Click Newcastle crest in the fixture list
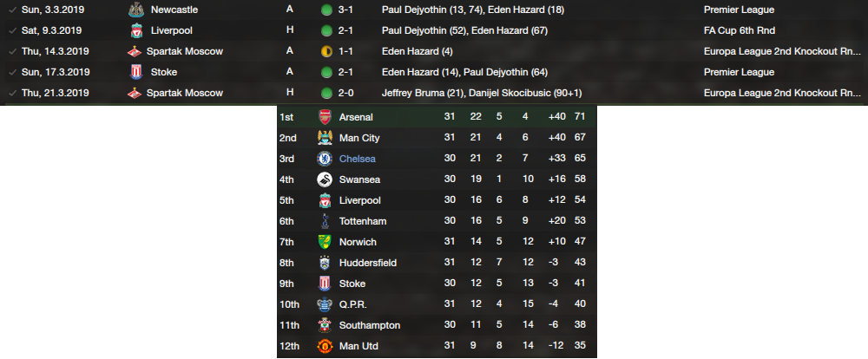This screenshot has height=359, width=868. pos(135,10)
